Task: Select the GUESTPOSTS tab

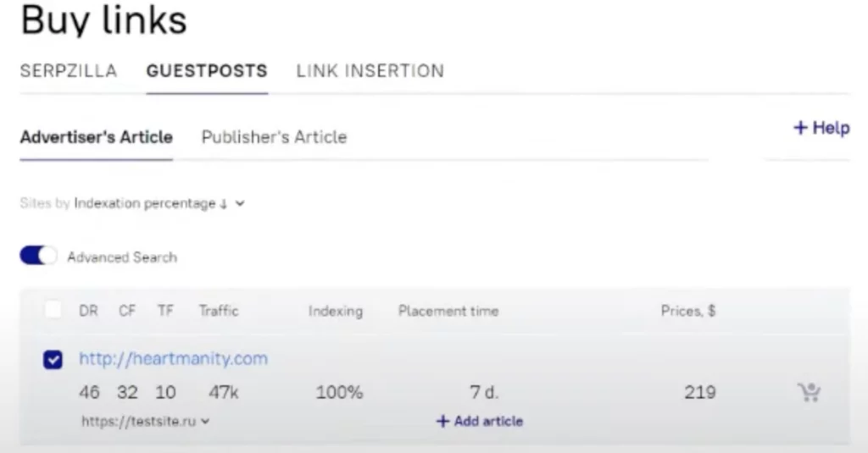Action: (x=207, y=71)
